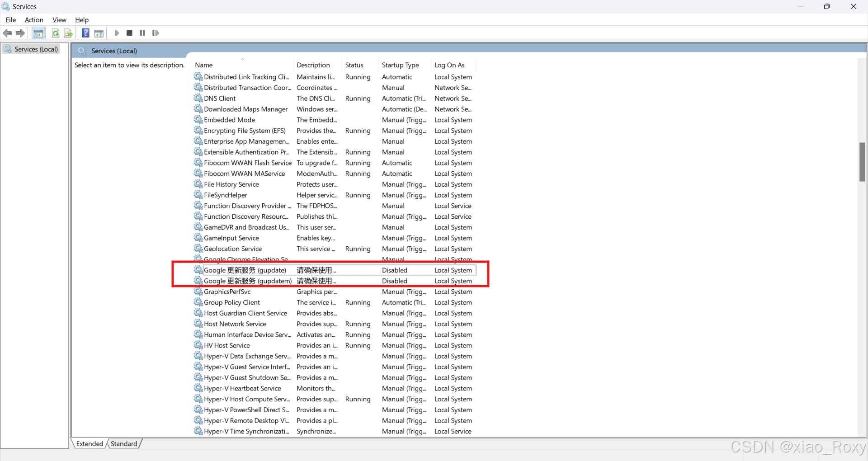Screen dimensions: 868x461
Task: Click gear icon of FileSyncHelper service
Action: [198, 195]
